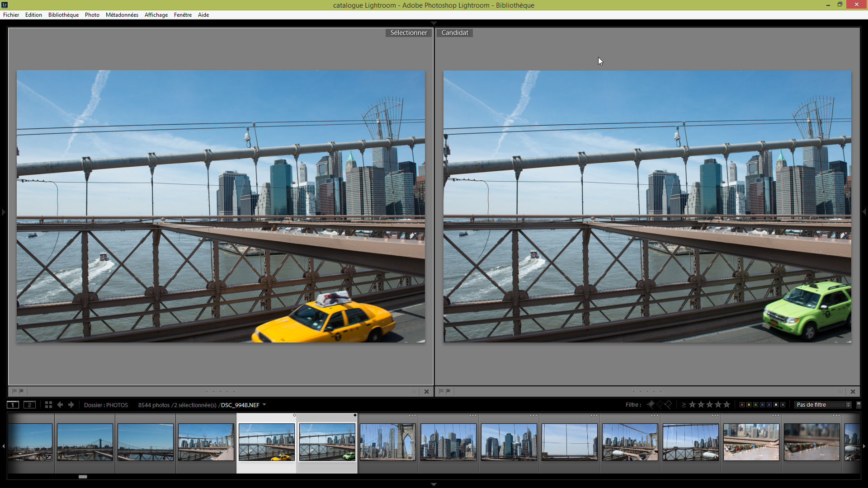Open the Affichage menu
The height and width of the screenshot is (488, 868).
(156, 15)
